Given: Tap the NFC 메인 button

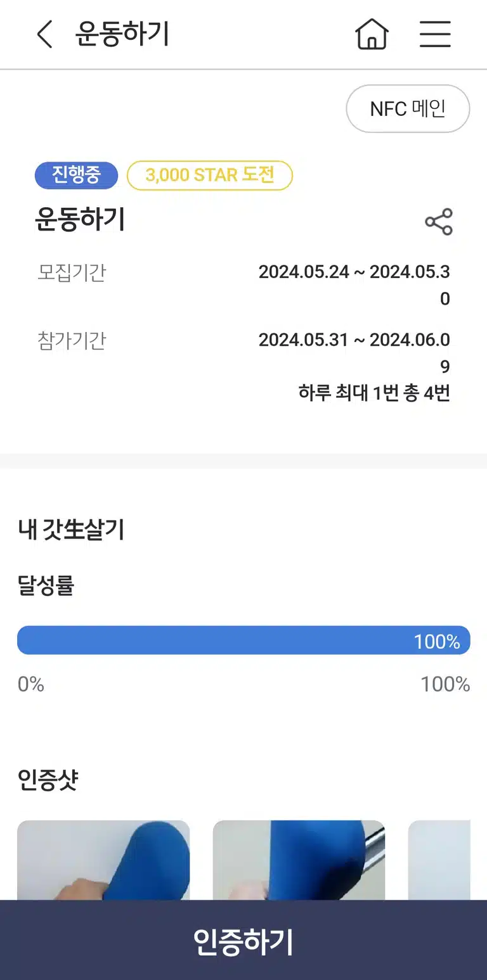Looking at the screenshot, I should click(408, 109).
